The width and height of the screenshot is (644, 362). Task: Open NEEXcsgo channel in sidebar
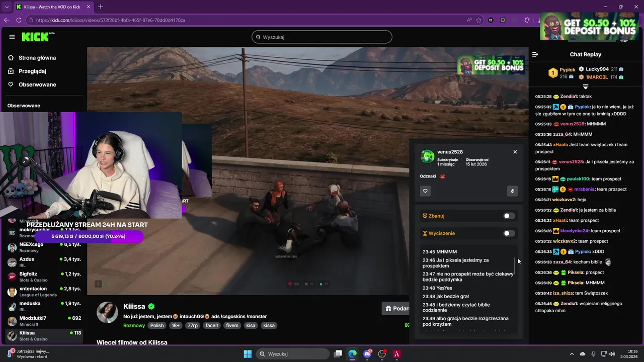point(44,247)
